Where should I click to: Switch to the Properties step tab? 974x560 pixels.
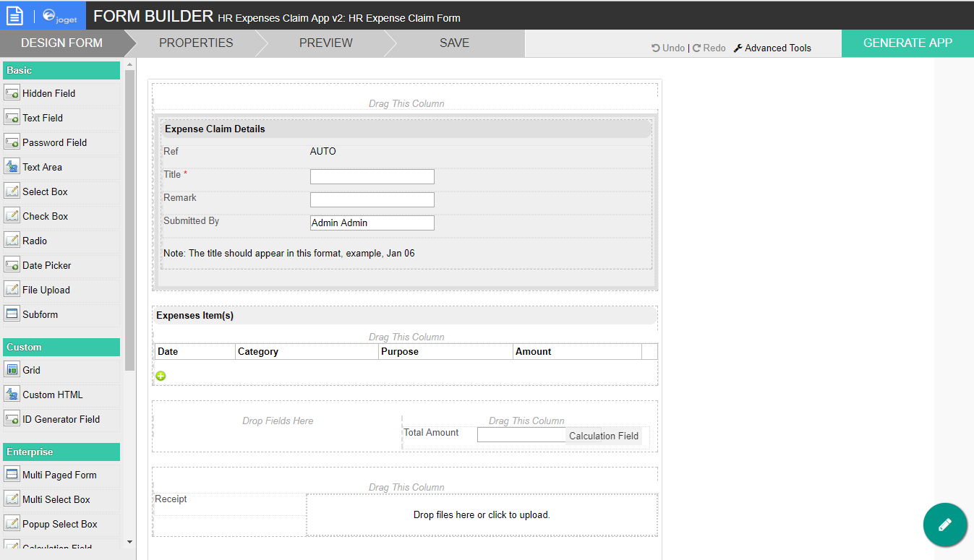[x=196, y=43]
